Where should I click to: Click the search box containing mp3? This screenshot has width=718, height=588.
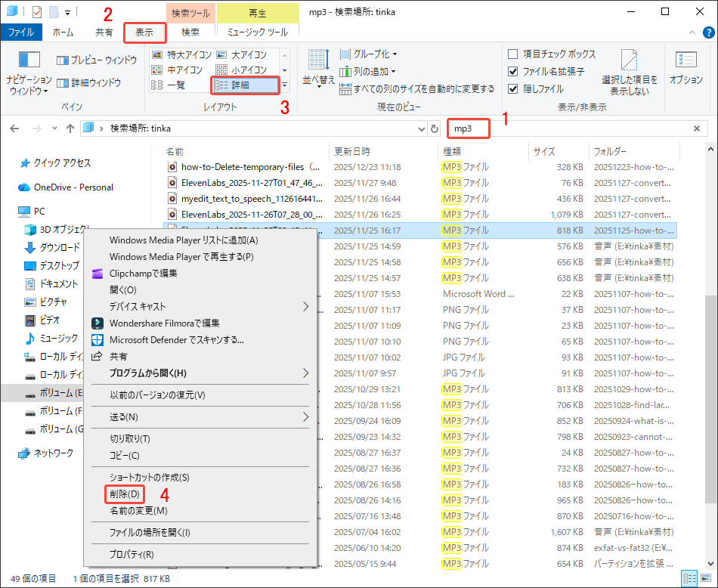(468, 128)
